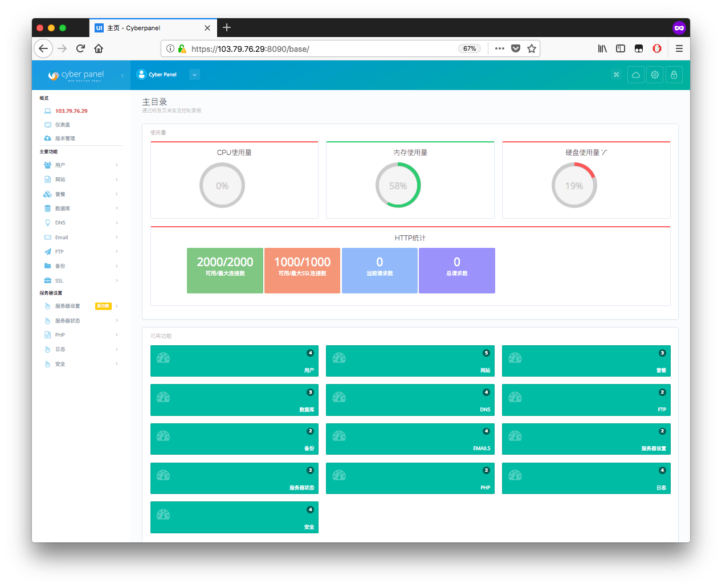The width and height of the screenshot is (722, 588).
Task: Open the Firefox hamburger menu
Action: tap(679, 48)
